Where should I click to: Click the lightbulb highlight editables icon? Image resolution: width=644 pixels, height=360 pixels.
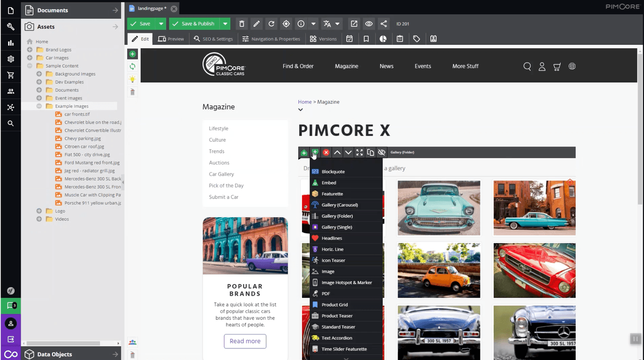point(132,79)
